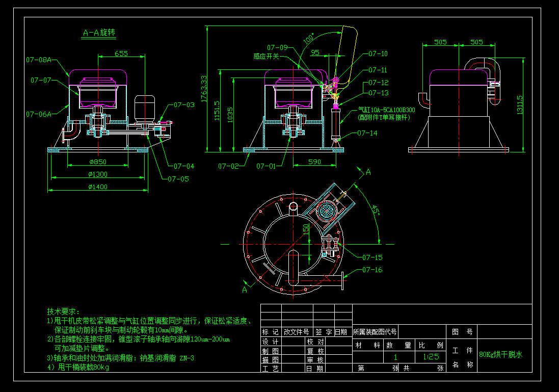Click the 设计 row label
Screen dimensions: 559x392
tap(271, 342)
